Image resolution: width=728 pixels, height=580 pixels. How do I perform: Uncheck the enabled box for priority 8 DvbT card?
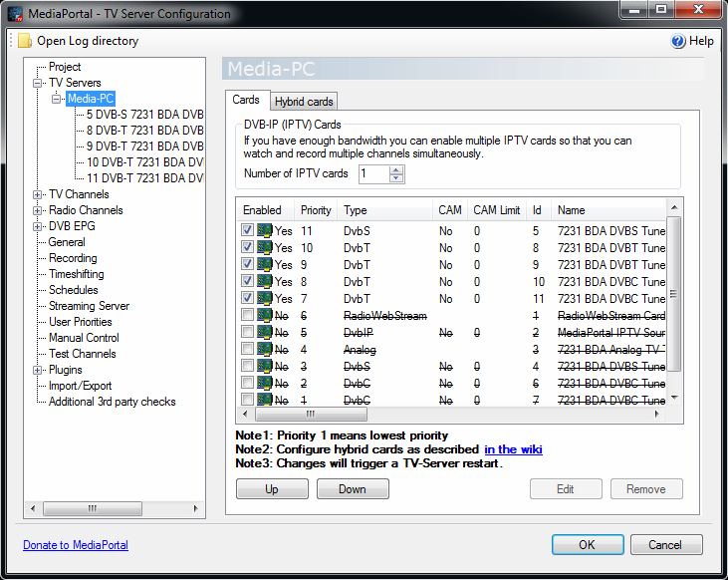[247, 281]
